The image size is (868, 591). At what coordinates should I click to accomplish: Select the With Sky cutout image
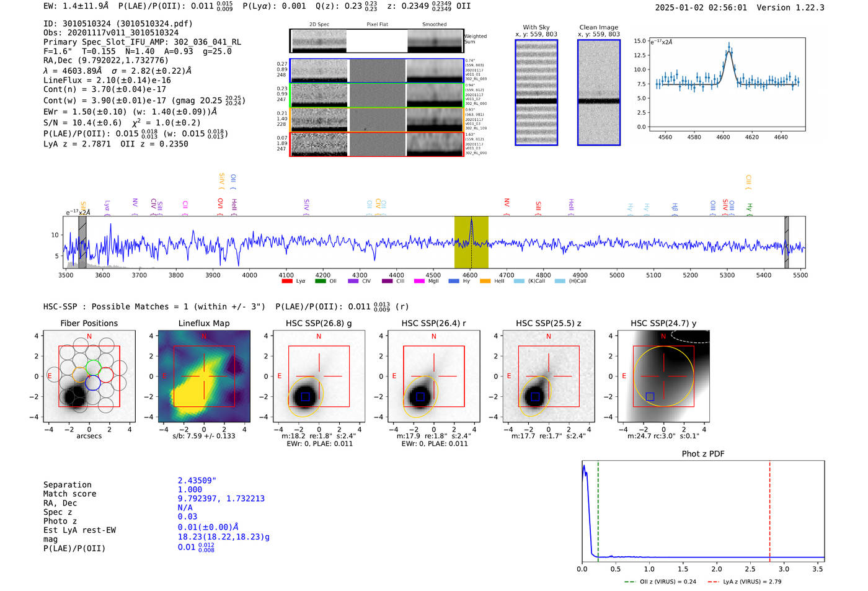(536, 92)
